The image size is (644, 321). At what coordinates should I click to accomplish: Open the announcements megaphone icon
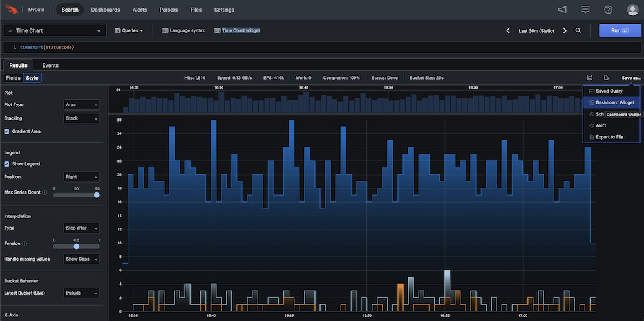562,10
